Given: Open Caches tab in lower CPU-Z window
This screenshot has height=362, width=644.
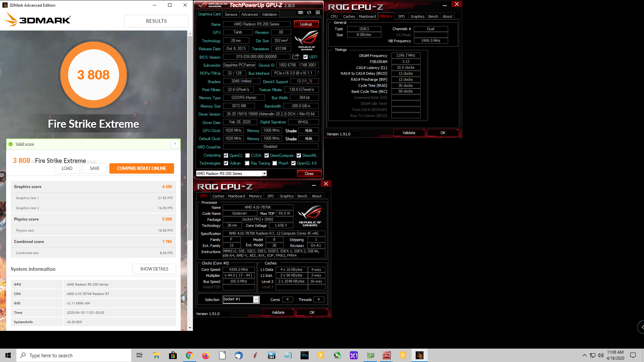Looking at the screenshot, I should [218, 196].
